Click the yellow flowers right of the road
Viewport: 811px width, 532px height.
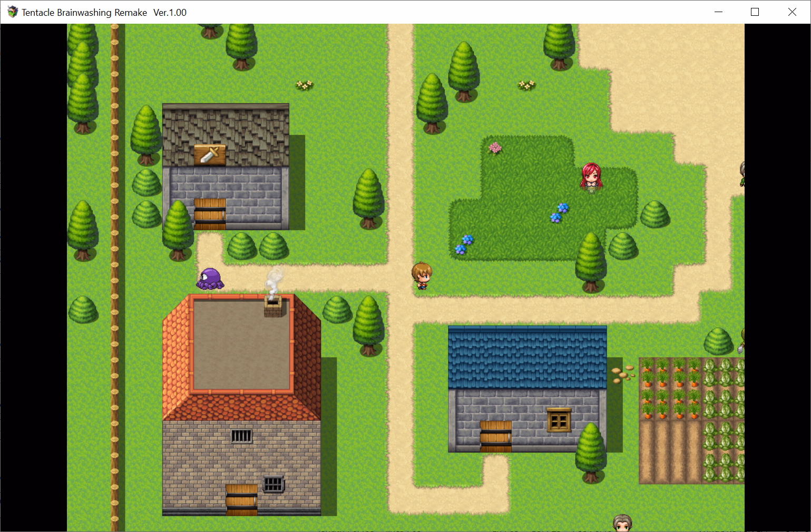pyautogui.click(x=526, y=85)
